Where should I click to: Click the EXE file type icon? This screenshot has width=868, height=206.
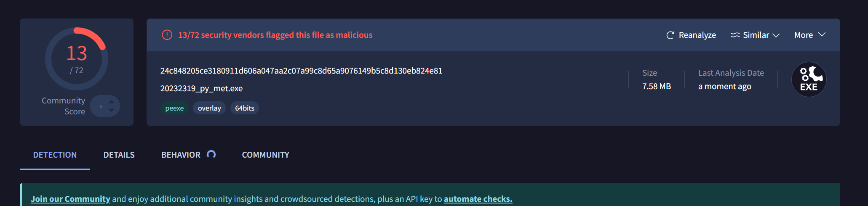(809, 79)
